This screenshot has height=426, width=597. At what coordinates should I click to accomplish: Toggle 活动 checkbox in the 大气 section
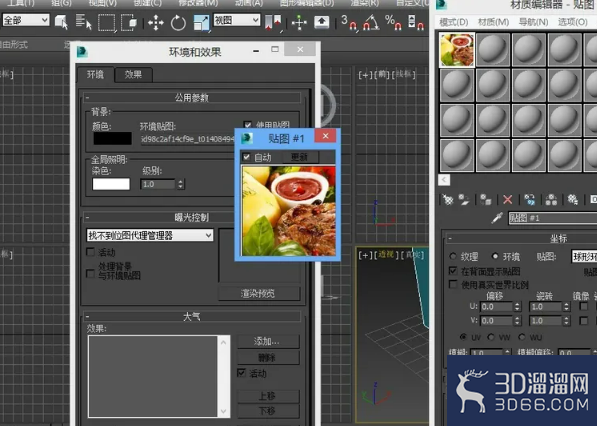point(241,373)
